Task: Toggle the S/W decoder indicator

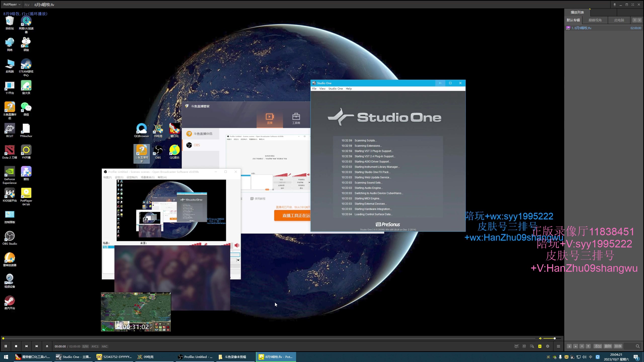Action: (x=85, y=346)
